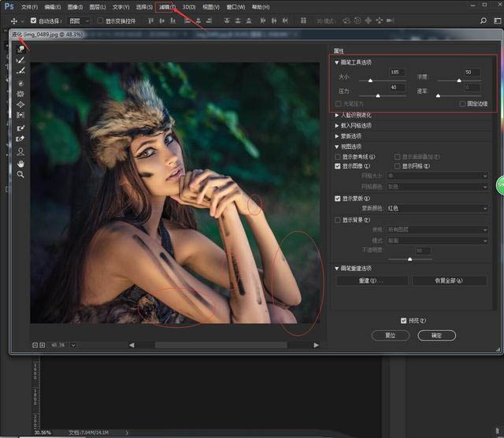504x438 pixels.
Task: Uncheck the 显示图像 (Show Image) checkbox
Action: point(339,166)
